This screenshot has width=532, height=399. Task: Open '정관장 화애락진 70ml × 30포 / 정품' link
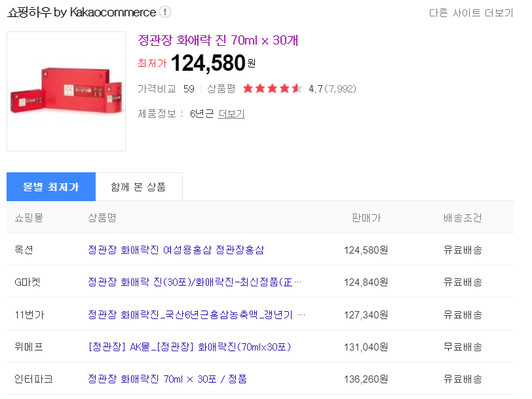pyautogui.click(x=167, y=379)
